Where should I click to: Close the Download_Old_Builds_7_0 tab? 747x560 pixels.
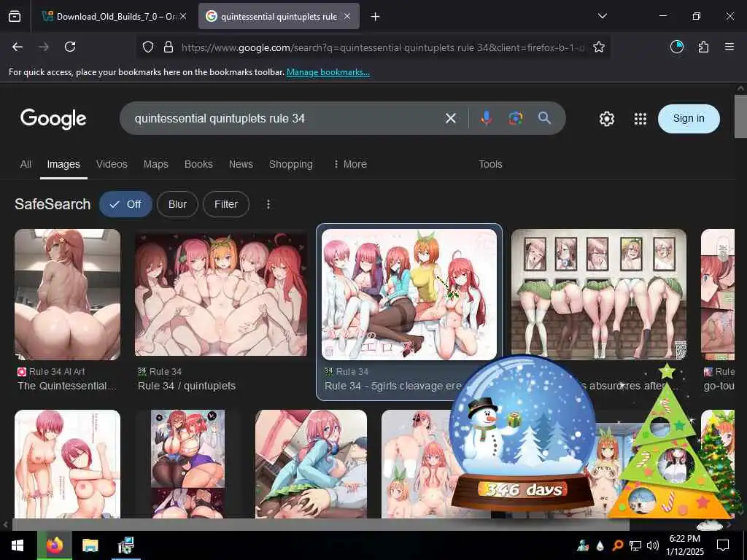coord(183,17)
